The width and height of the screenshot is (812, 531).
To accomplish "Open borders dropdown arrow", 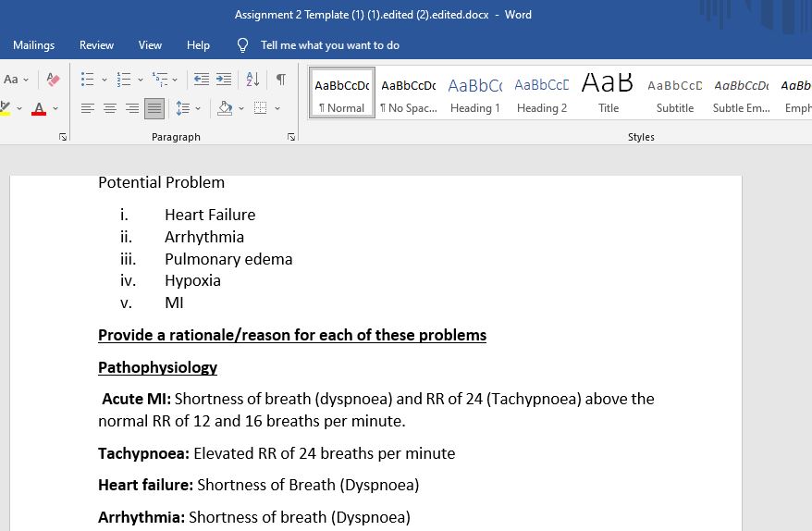I will pos(277,108).
